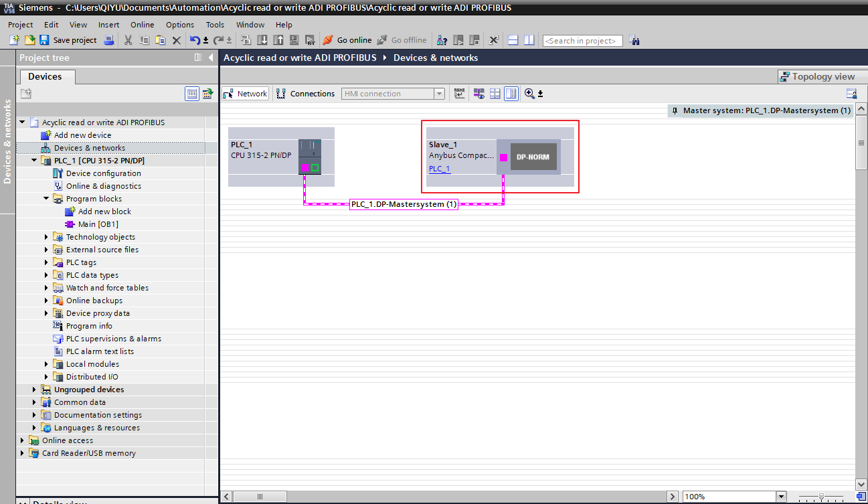Click the New project toolbar icon

(14, 40)
